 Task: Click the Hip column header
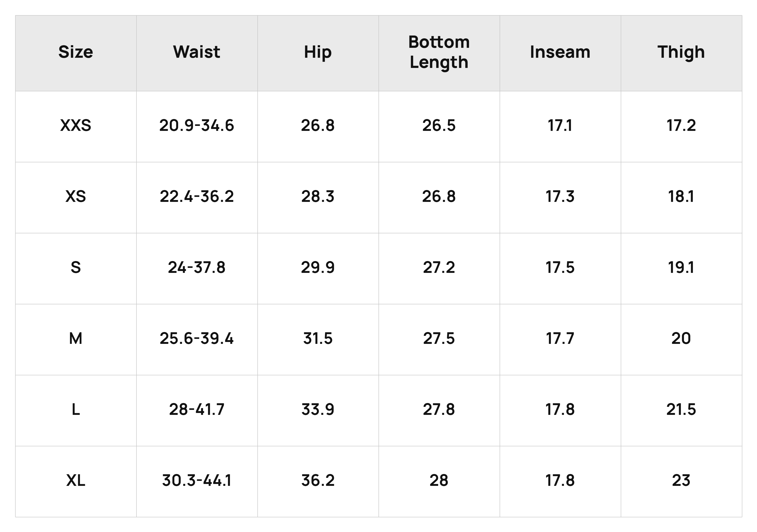tap(317, 53)
